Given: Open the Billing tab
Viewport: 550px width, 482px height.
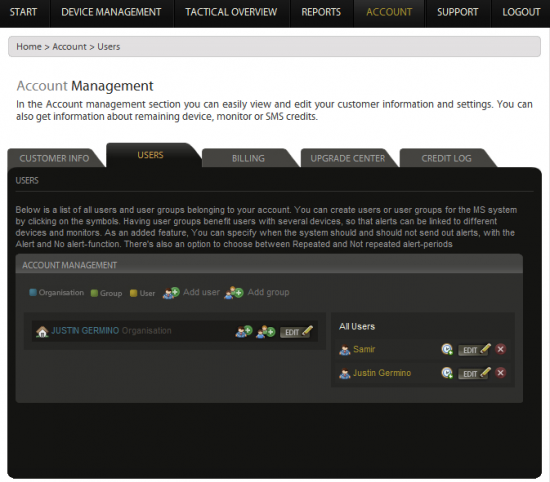Looking at the screenshot, I should click(x=248, y=158).
